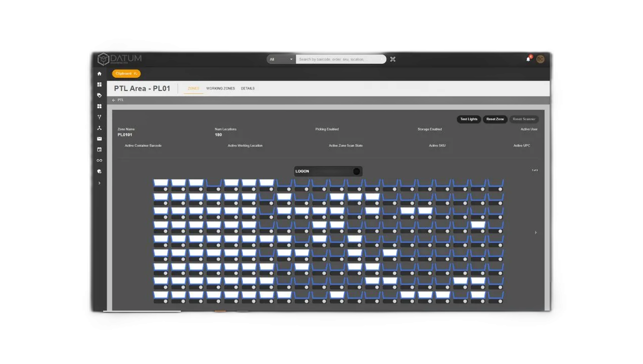Click the infinity loop icon in the sidebar
This screenshot has width=643, height=364.
(x=99, y=160)
